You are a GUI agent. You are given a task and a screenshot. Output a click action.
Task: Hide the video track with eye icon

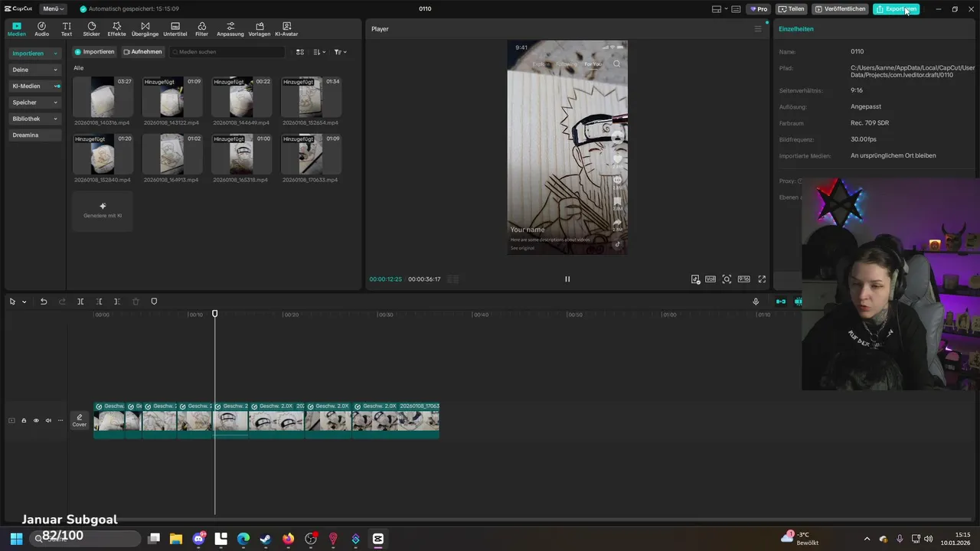point(36,420)
